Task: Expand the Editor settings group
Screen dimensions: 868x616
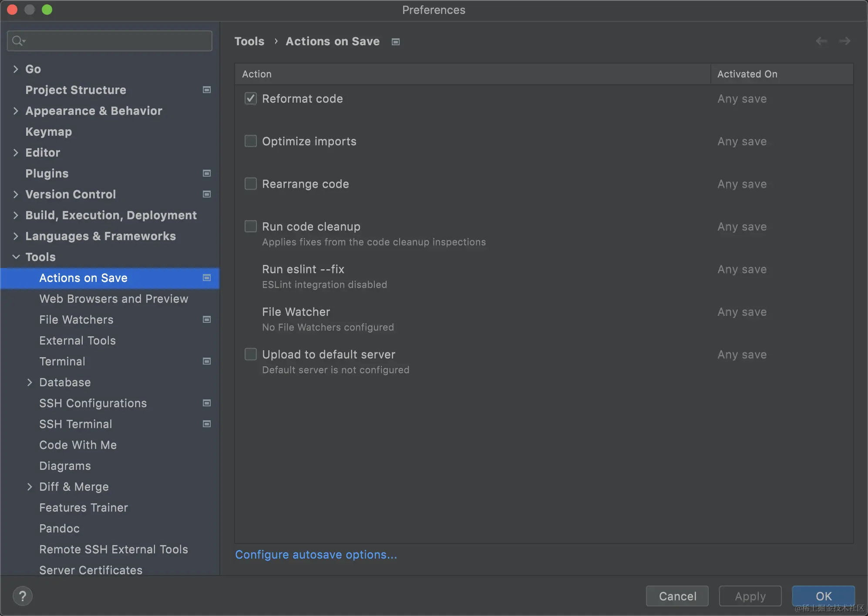Action: (x=16, y=152)
